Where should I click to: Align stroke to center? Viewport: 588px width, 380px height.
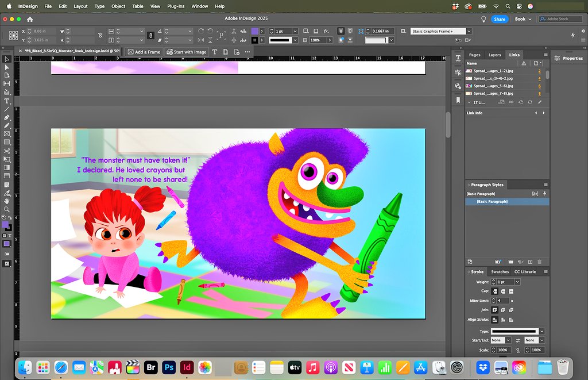pos(494,320)
